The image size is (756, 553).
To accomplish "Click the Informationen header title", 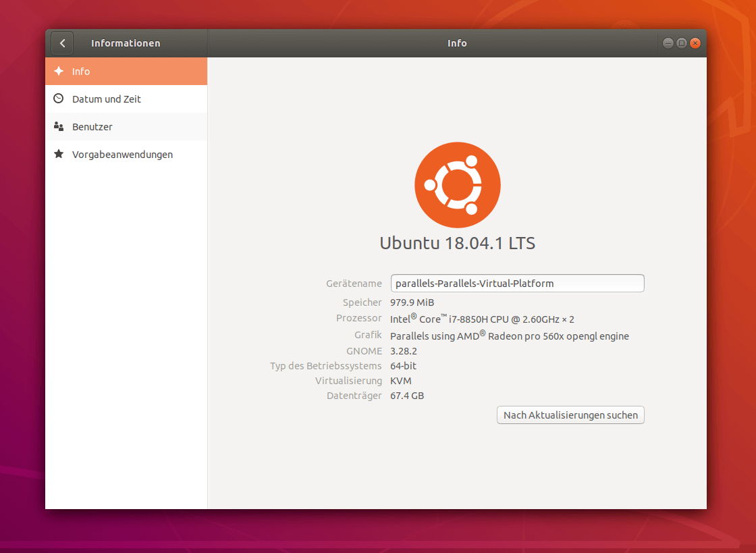I will 126,43.
